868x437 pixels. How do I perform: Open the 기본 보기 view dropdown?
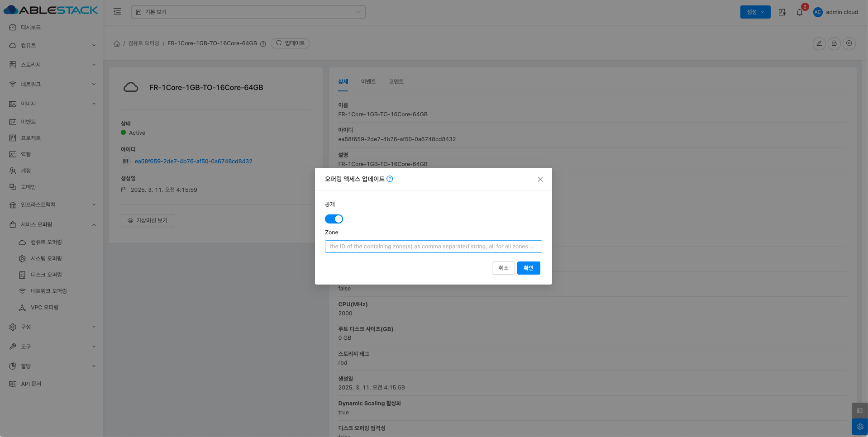pos(248,12)
